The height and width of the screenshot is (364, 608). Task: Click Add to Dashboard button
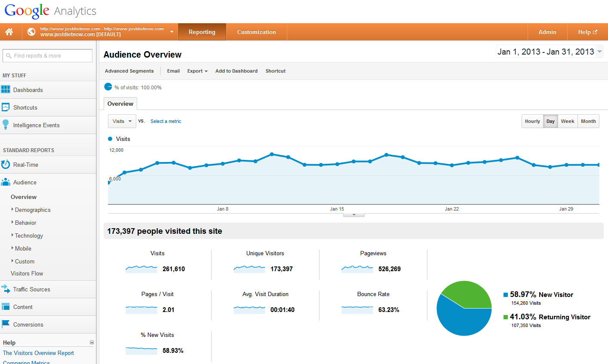pyautogui.click(x=236, y=71)
